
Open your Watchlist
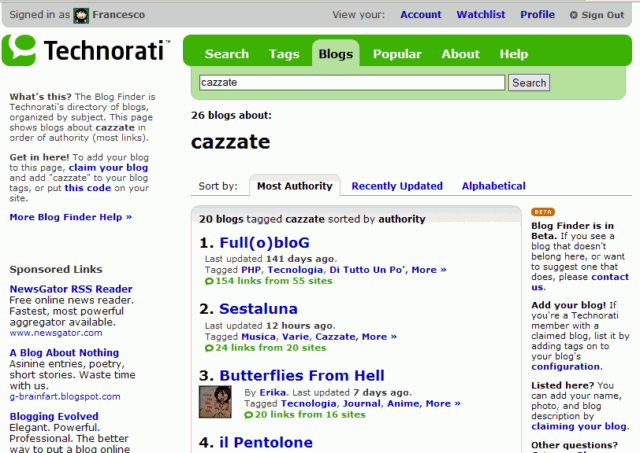(x=481, y=15)
